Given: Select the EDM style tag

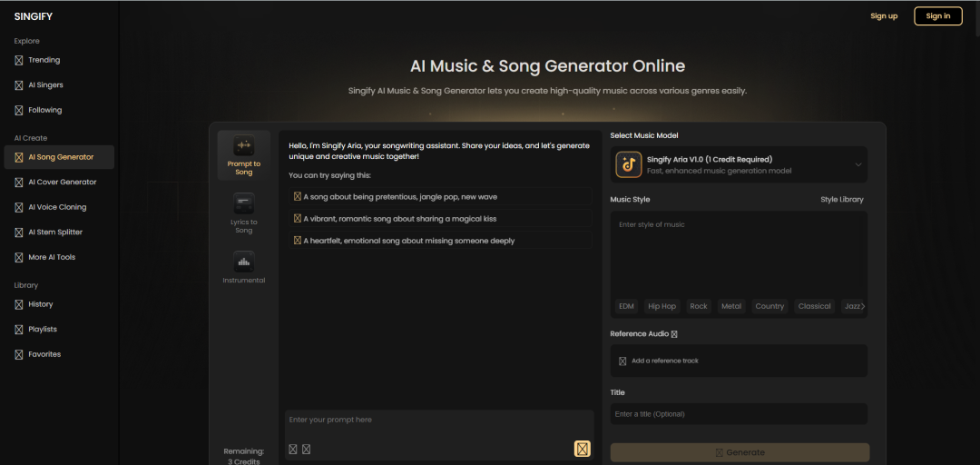Looking at the screenshot, I should point(626,307).
